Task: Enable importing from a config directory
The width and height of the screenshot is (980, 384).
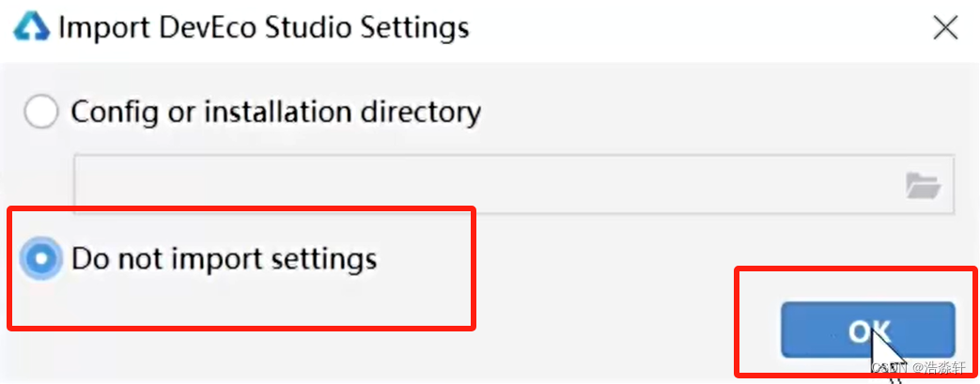Action: coord(41,113)
